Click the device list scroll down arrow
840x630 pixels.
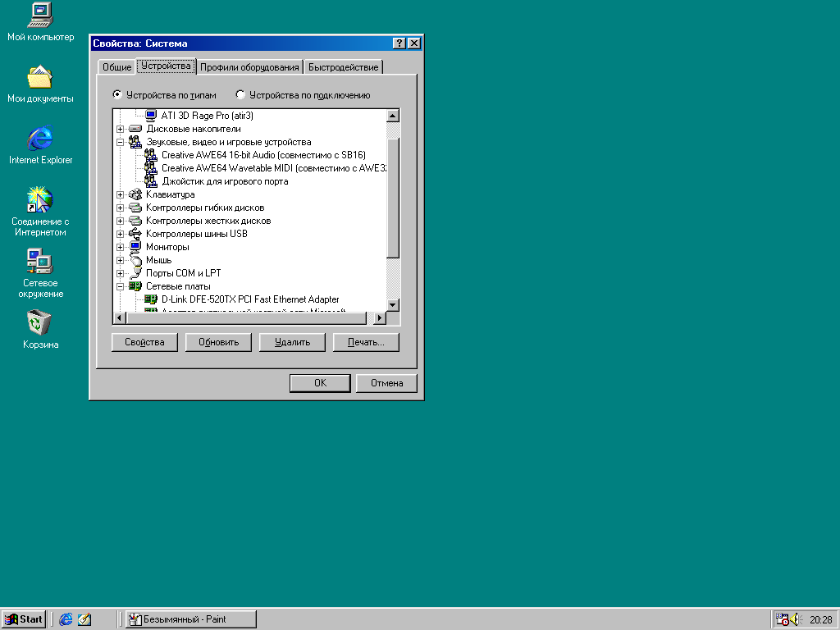coord(393,305)
